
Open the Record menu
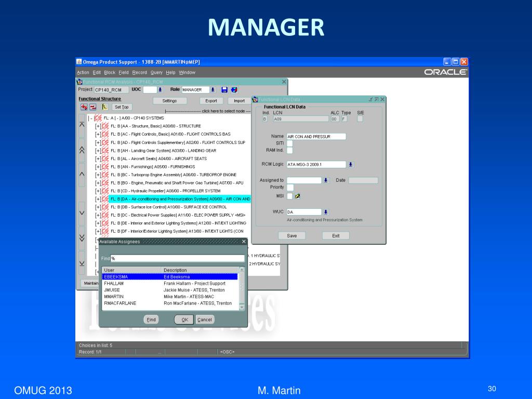tap(139, 72)
